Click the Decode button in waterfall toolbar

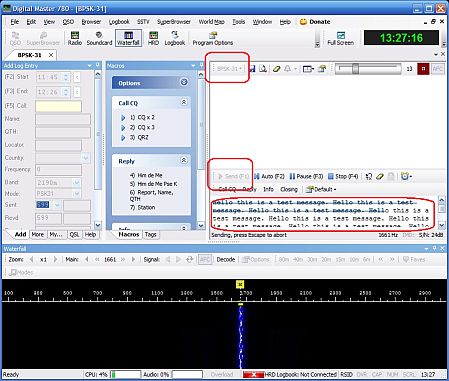click(226, 259)
